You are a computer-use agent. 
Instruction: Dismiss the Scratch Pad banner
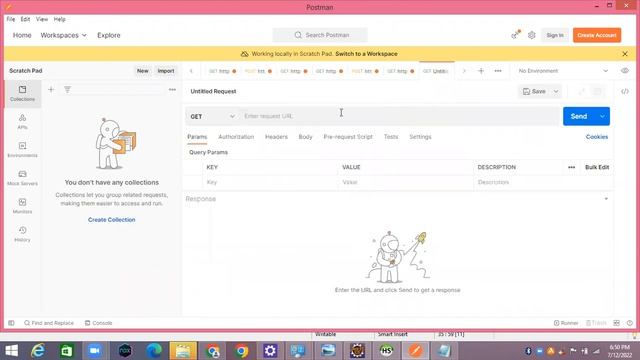pos(625,54)
